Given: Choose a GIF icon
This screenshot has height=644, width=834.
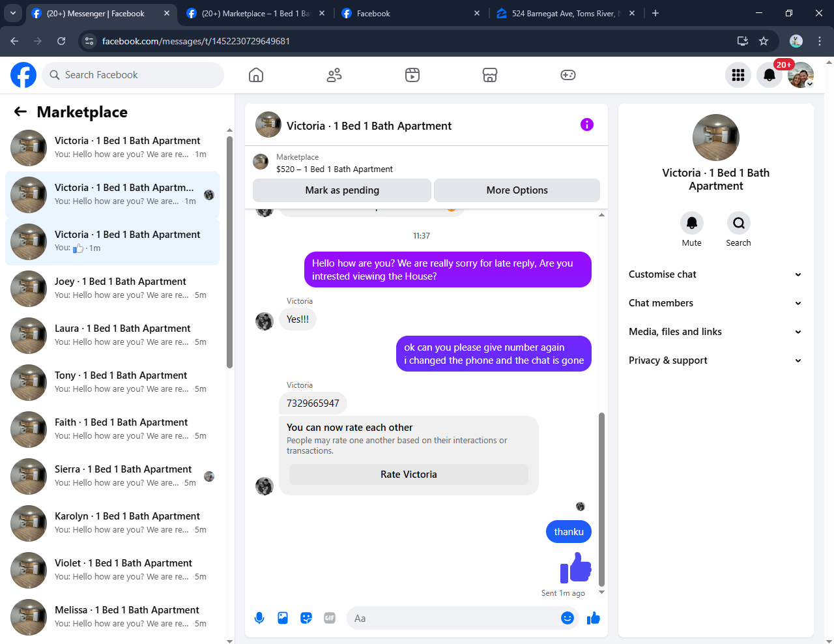Looking at the screenshot, I should [x=330, y=618].
